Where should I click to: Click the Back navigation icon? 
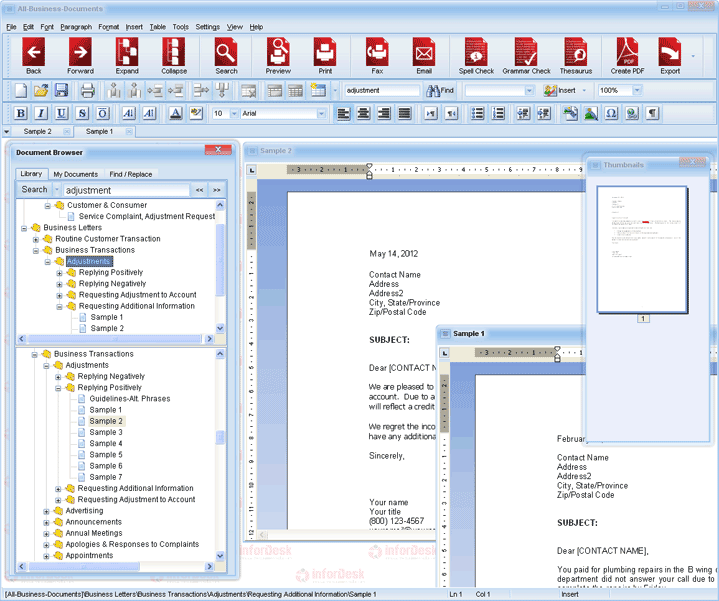(33, 53)
